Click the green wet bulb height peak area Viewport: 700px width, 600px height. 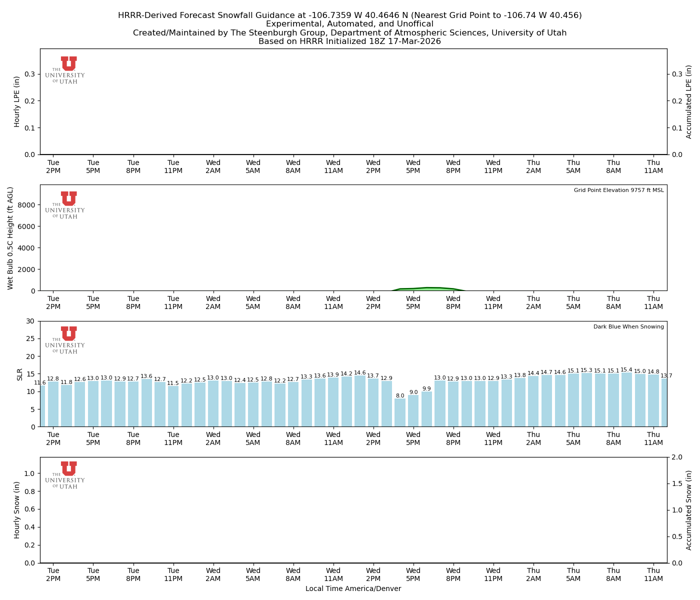point(427,289)
